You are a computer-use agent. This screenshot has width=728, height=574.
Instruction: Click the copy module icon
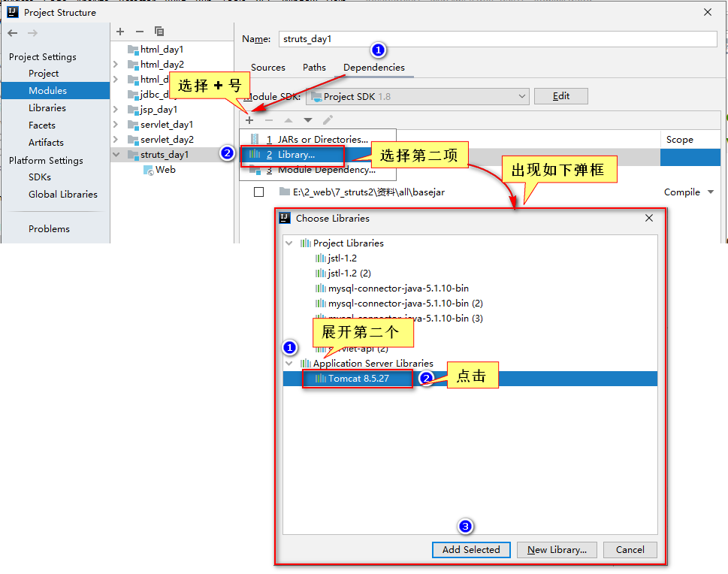159,32
